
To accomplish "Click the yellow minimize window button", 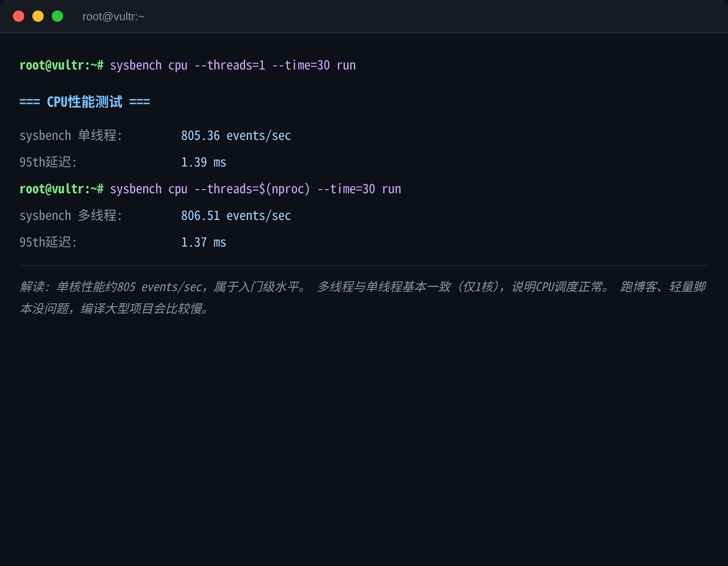I will click(x=38, y=16).
